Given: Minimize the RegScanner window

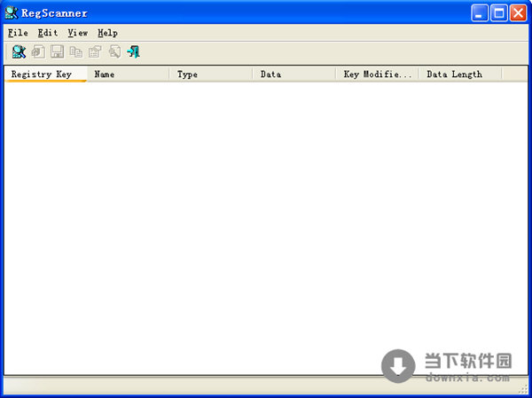Looking at the screenshot, I should point(480,13).
